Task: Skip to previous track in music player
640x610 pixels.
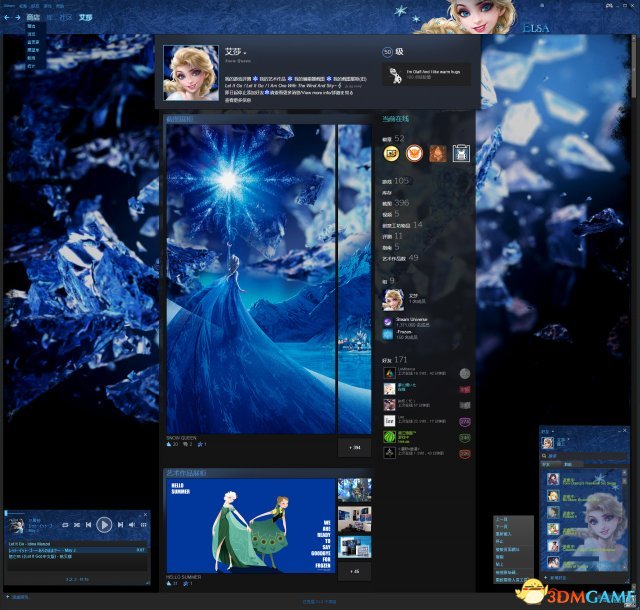Action: [88, 525]
